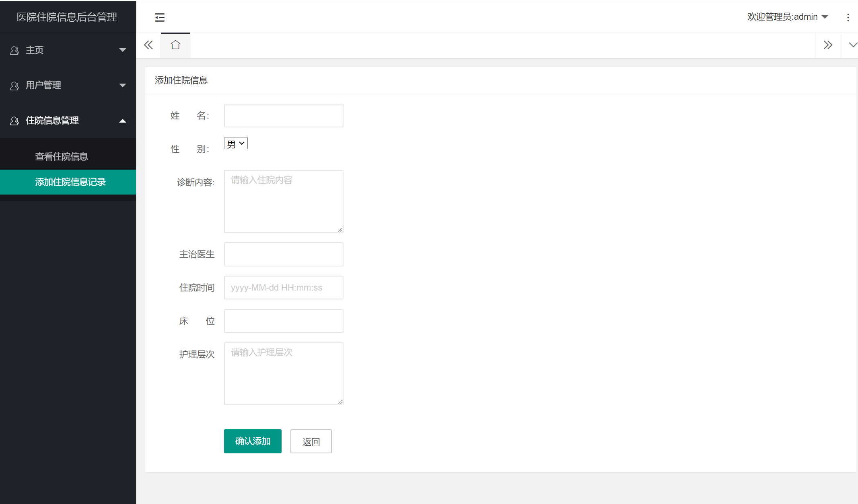Grab the 护理层次 textarea resize handle
This screenshot has width=858, height=504.
pos(340,402)
